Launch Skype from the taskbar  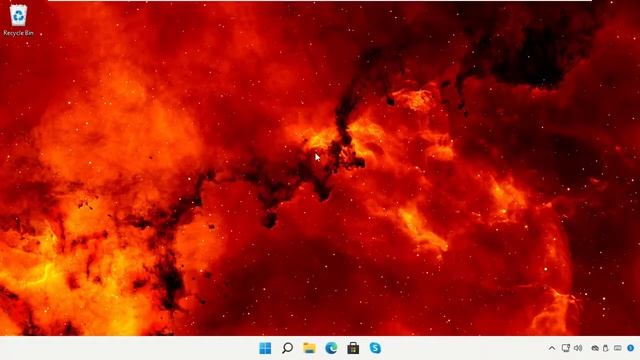coord(375,348)
